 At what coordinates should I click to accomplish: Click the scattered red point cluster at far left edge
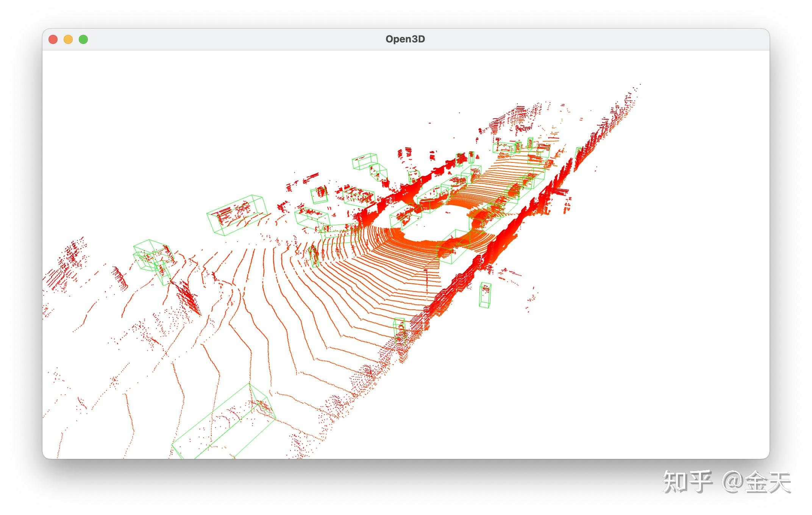tap(66, 265)
